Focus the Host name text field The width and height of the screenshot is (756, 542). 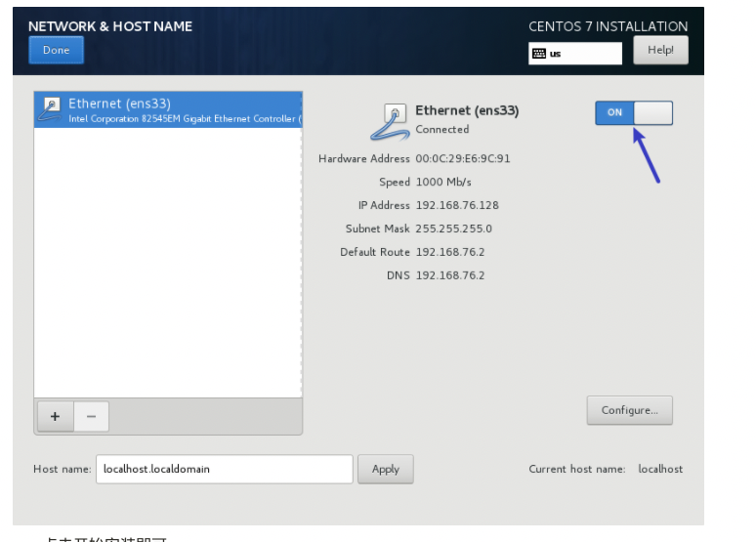tap(224, 469)
